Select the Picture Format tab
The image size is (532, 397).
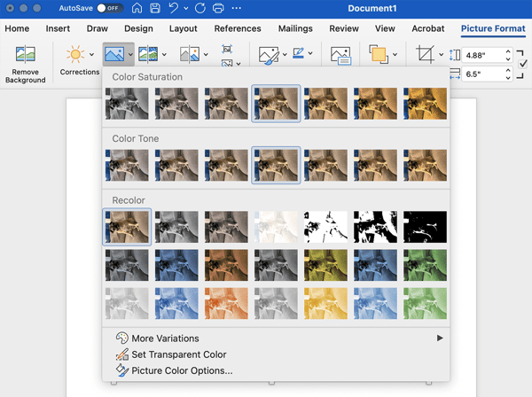pos(493,28)
